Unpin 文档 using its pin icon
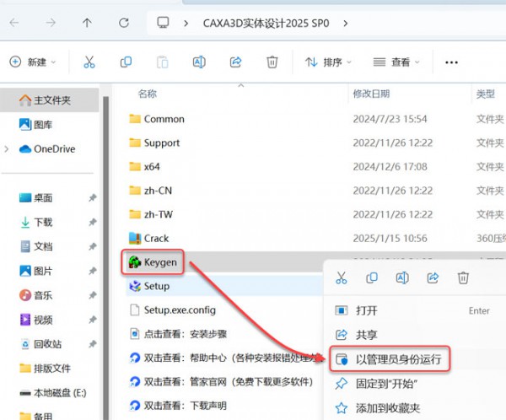 [x=93, y=246]
